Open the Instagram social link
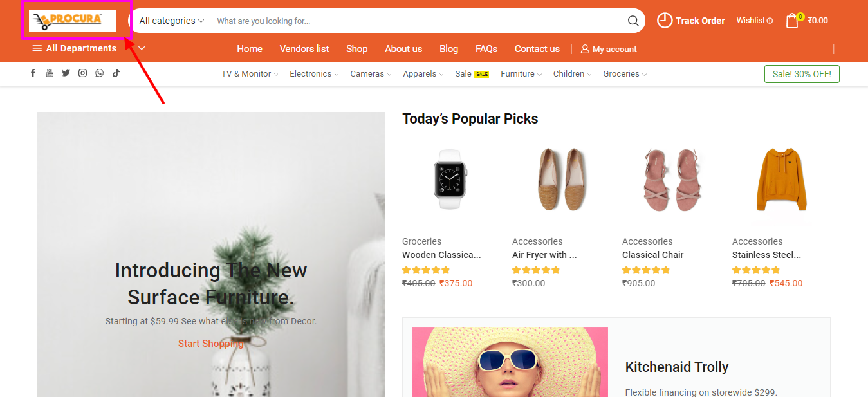Viewport: 868px width, 397px height. (x=82, y=73)
